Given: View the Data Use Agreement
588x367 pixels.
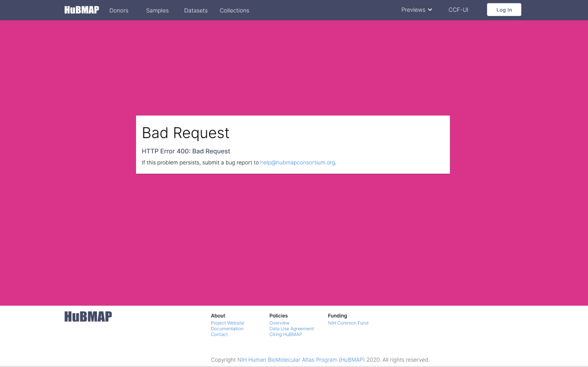Looking at the screenshot, I should [291, 328].
